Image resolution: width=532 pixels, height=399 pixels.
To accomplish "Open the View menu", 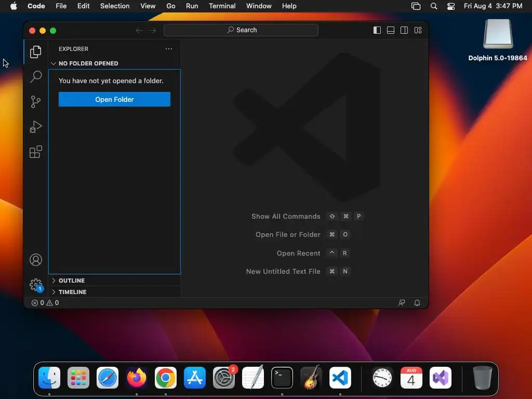I will (x=148, y=6).
